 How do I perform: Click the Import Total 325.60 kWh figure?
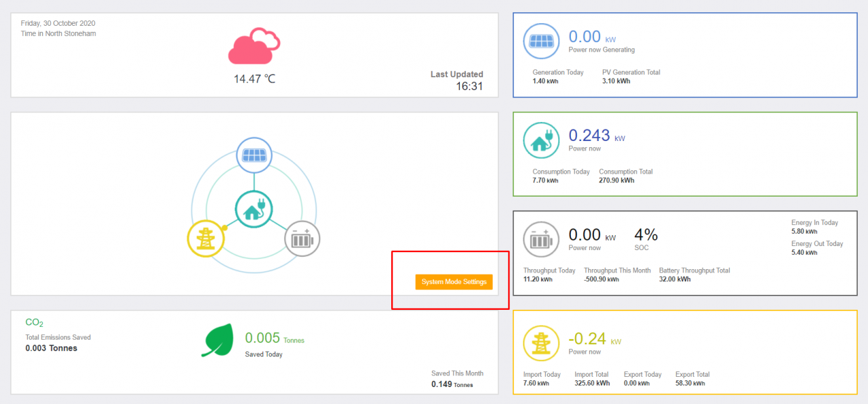[x=592, y=383]
